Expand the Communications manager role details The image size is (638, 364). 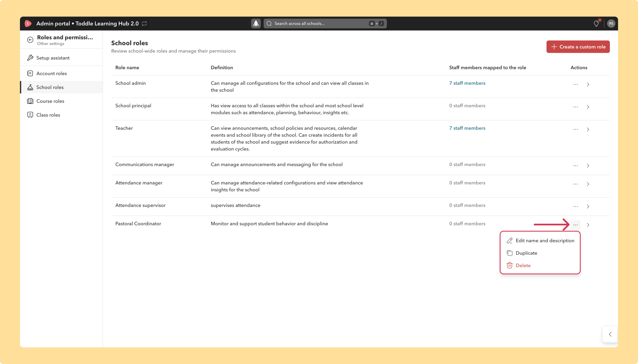[588, 166]
